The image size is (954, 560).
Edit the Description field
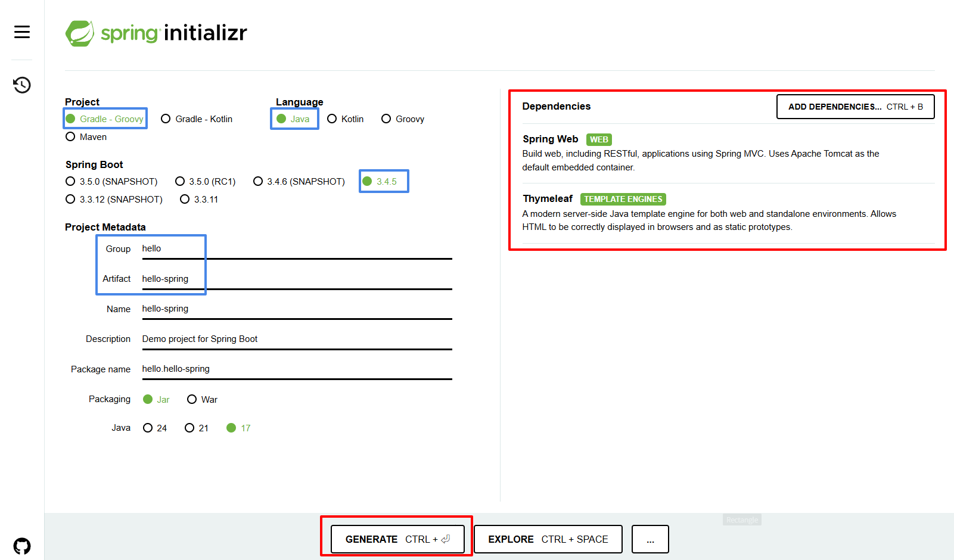coord(297,339)
